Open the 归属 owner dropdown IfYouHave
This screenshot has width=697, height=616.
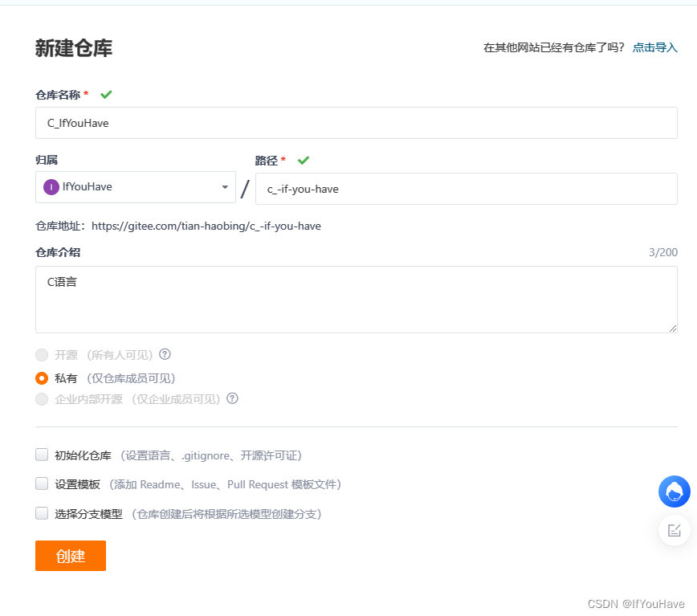click(136, 187)
